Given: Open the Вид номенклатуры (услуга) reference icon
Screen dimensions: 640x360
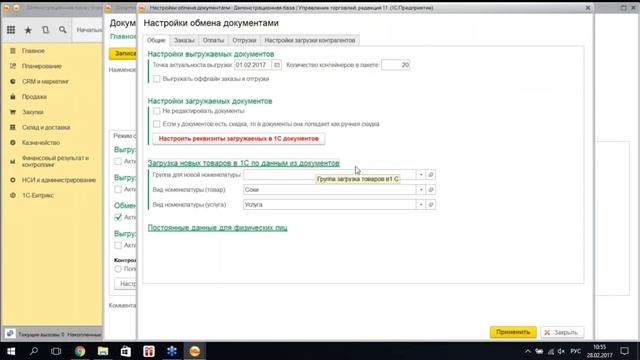Looking at the screenshot, I should [431, 204].
